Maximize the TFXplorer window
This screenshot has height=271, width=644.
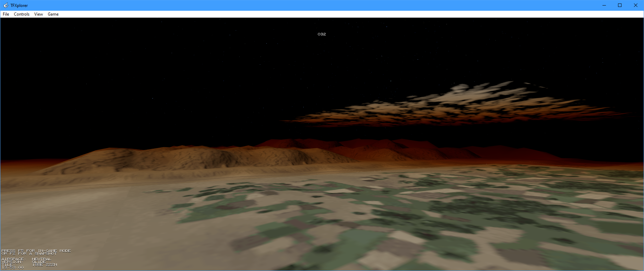point(620,5)
